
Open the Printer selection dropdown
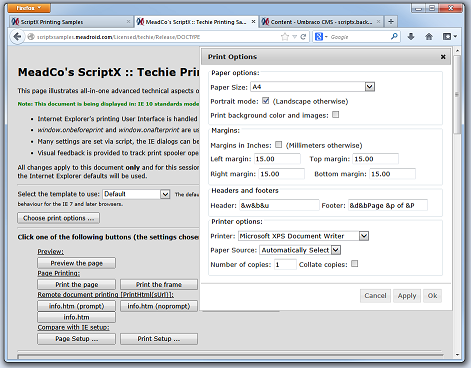coord(364,236)
